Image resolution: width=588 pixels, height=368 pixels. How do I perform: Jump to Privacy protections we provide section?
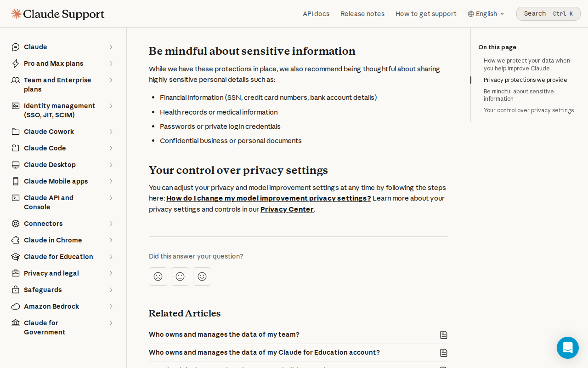coord(526,80)
